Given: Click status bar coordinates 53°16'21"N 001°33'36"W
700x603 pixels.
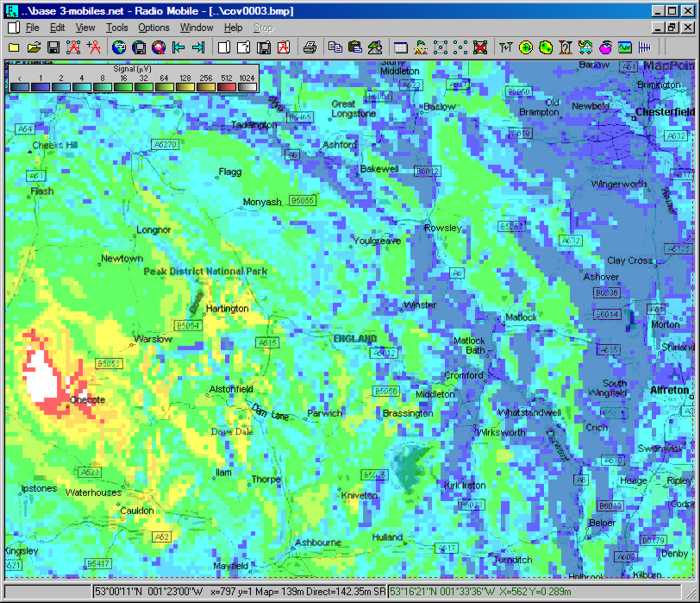Looking at the screenshot, I should click(x=442, y=591).
